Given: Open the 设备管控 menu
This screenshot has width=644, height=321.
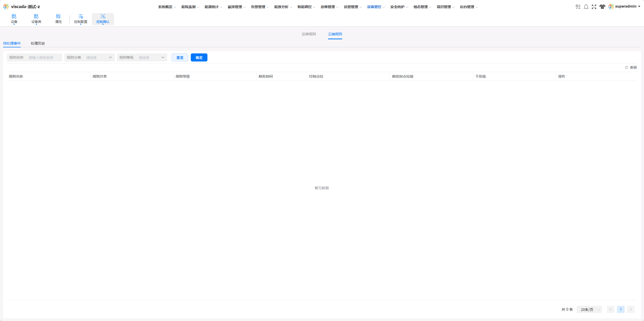Looking at the screenshot, I should pyautogui.click(x=376, y=7).
